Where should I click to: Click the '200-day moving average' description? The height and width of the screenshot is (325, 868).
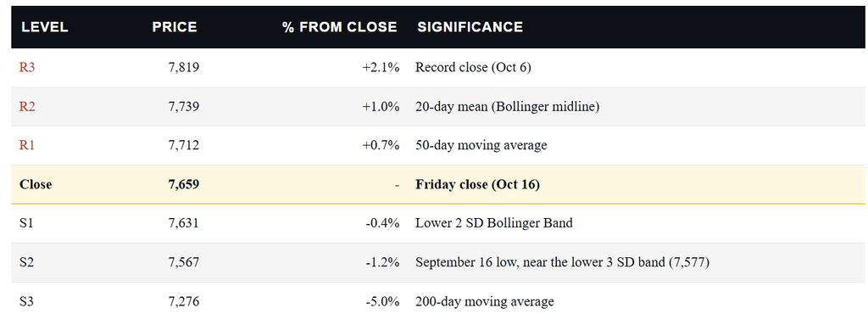click(x=484, y=302)
